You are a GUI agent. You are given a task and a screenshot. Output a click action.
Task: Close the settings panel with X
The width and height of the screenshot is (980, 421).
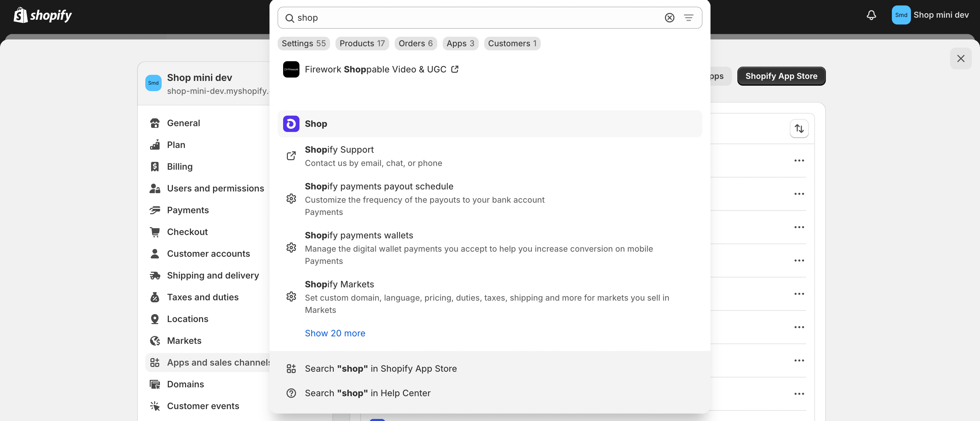click(961, 58)
